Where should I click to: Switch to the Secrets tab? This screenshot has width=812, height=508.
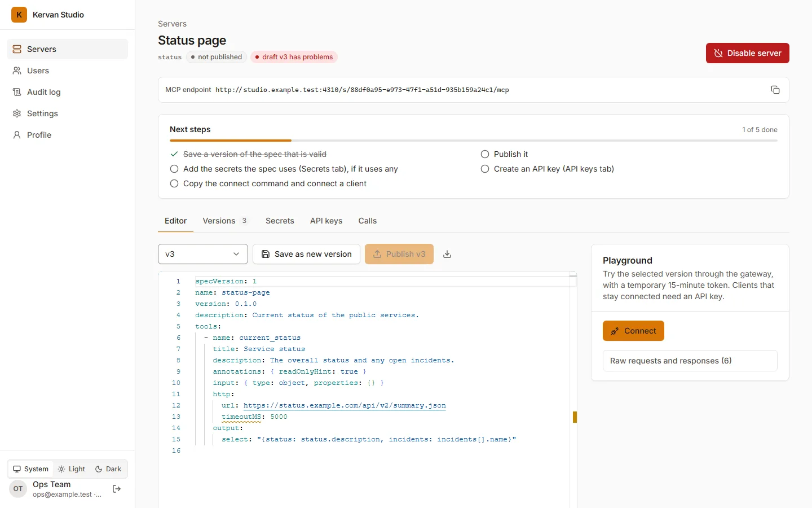280,221
